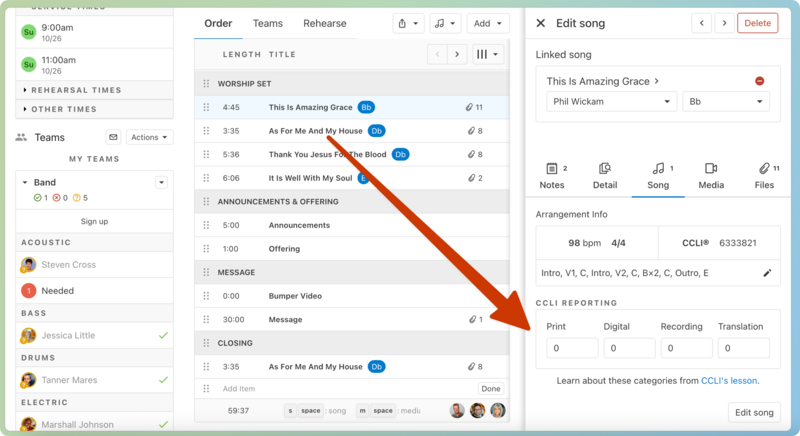
Task: Go to next song in editor
Action: (x=724, y=23)
